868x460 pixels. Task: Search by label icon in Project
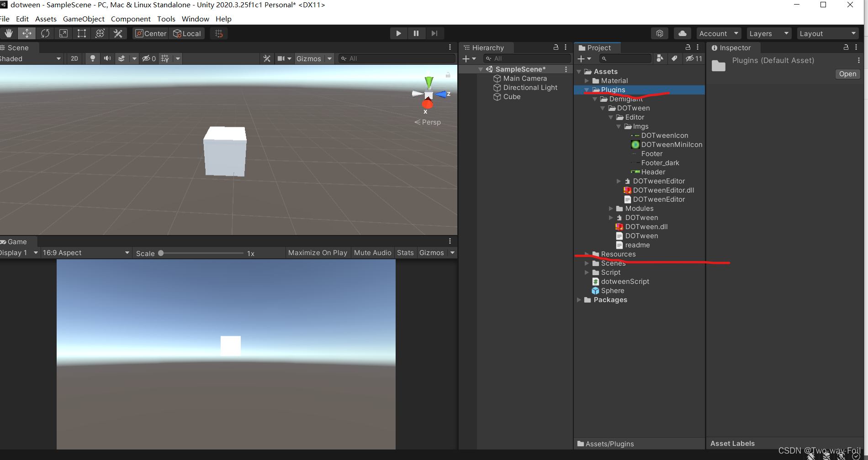pos(674,58)
